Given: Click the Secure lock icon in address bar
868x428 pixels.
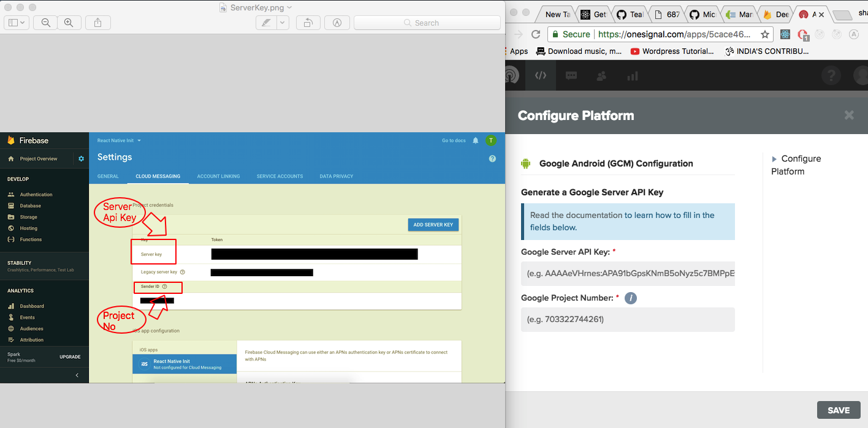Looking at the screenshot, I should [x=555, y=34].
